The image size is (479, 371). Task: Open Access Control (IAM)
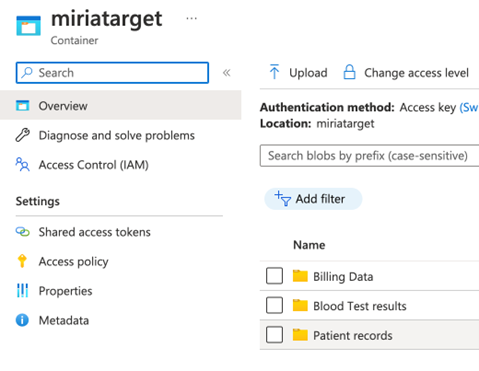coord(94,165)
